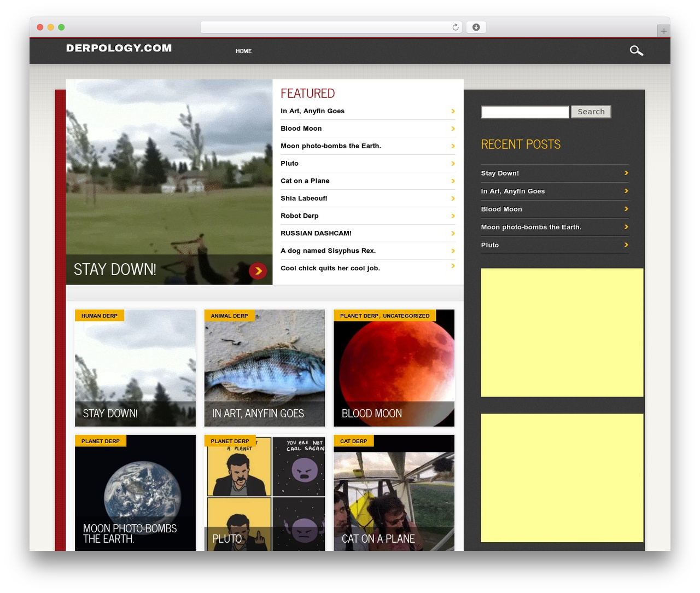Click arrow beside recent post Blood Moon
Viewport: 700px width, 593px height.
point(626,209)
